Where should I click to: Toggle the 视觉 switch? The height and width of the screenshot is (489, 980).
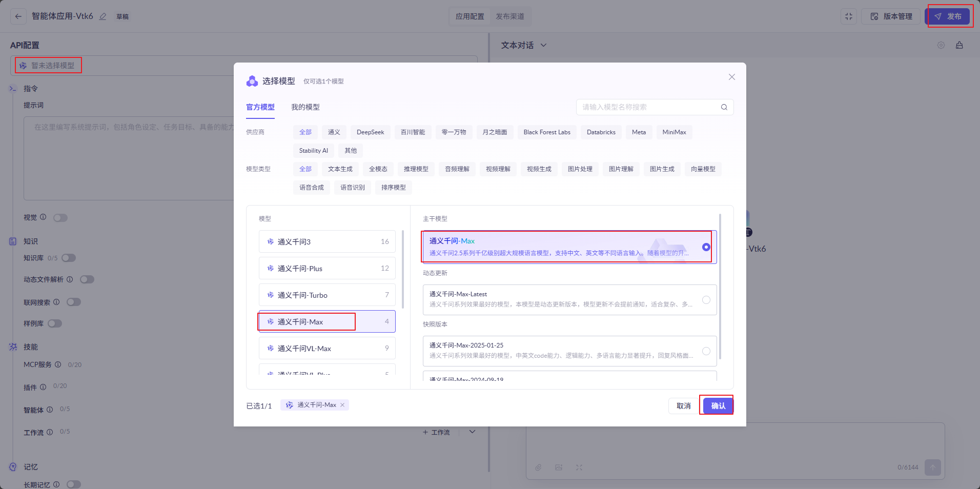pyautogui.click(x=60, y=218)
